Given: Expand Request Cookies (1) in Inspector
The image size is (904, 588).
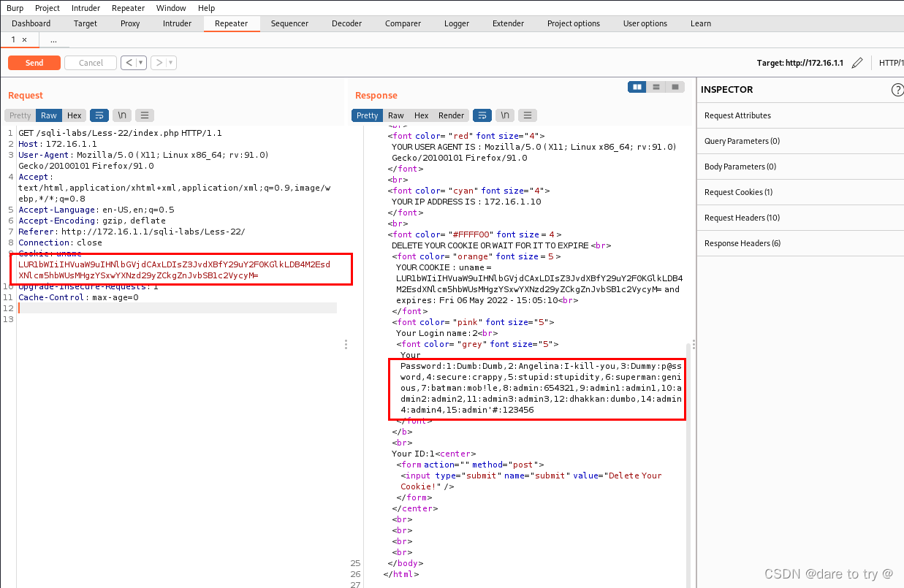Looking at the screenshot, I should pyautogui.click(x=800, y=192).
